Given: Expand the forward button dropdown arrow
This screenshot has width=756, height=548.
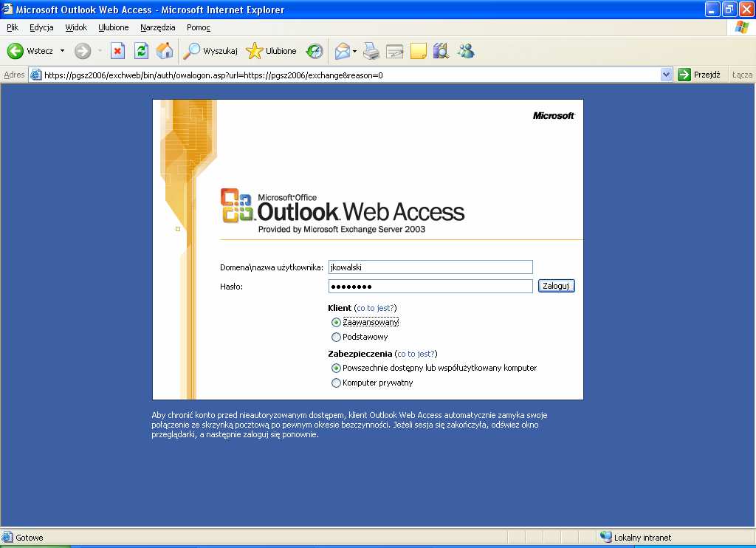Looking at the screenshot, I should [x=100, y=51].
